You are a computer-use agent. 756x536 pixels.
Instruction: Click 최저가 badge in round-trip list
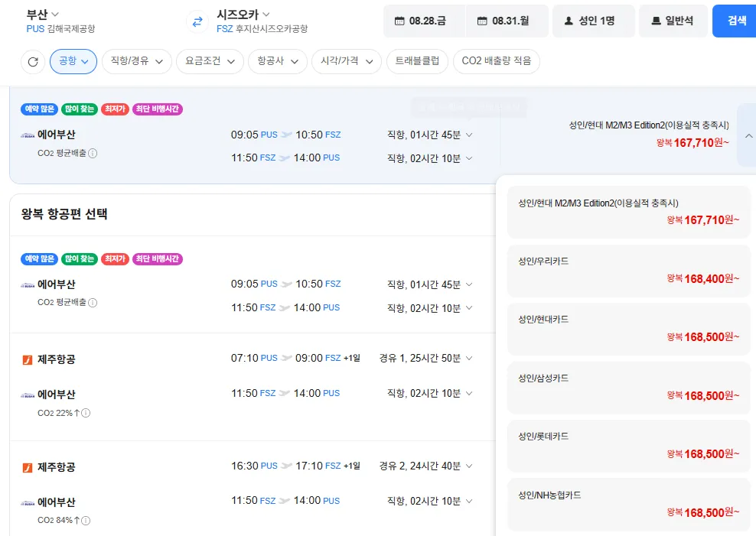115,259
